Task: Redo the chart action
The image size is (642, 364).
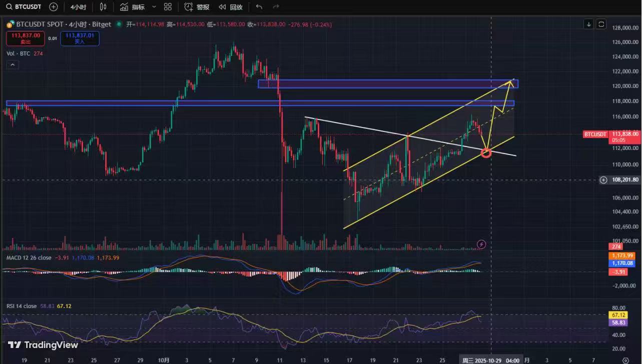Action: [276, 7]
